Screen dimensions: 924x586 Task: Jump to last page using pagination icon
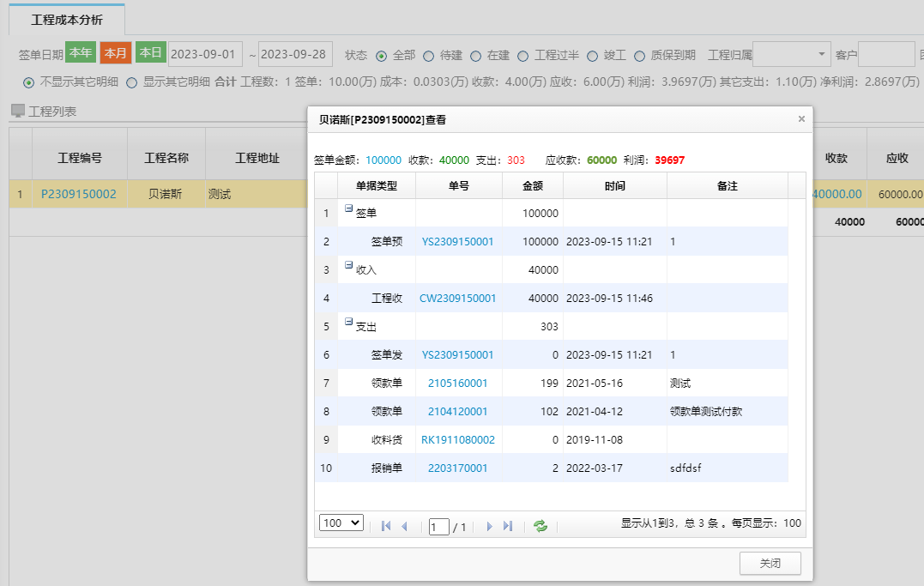click(507, 525)
